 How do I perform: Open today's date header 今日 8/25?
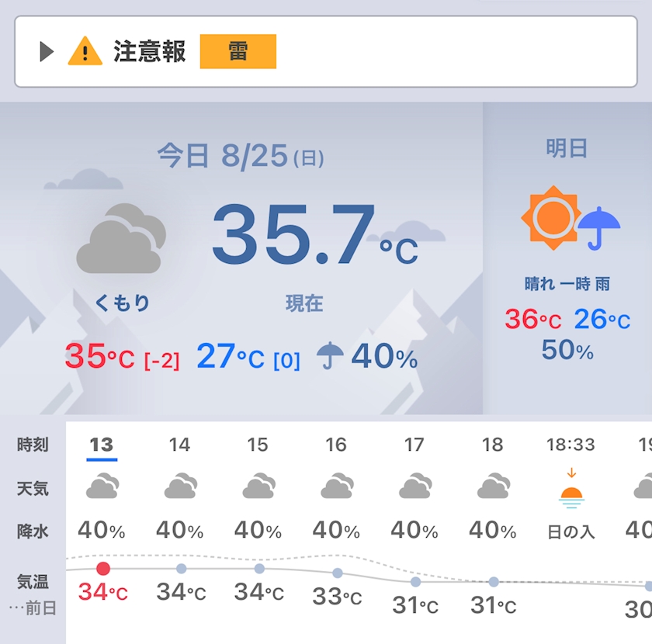pyautogui.click(x=241, y=156)
